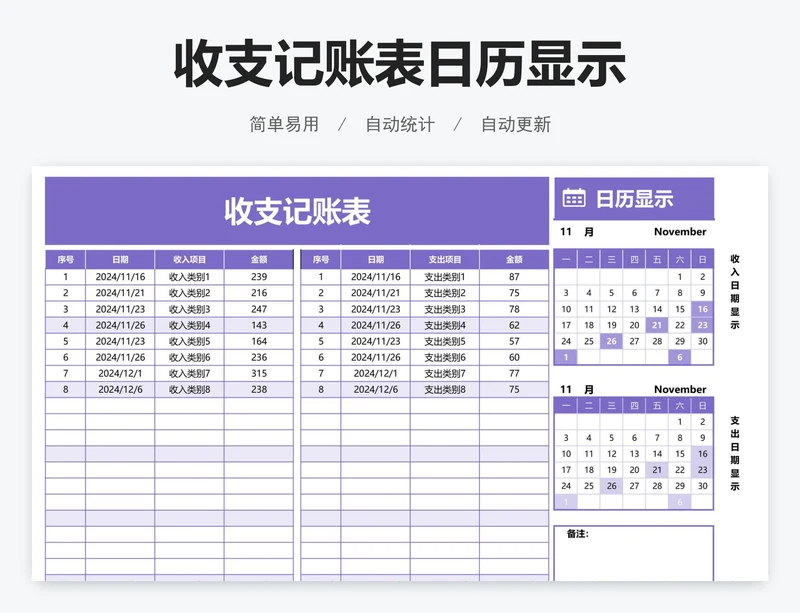Select the 自动更新 subtitle text
800x613 pixels.
click(516, 124)
